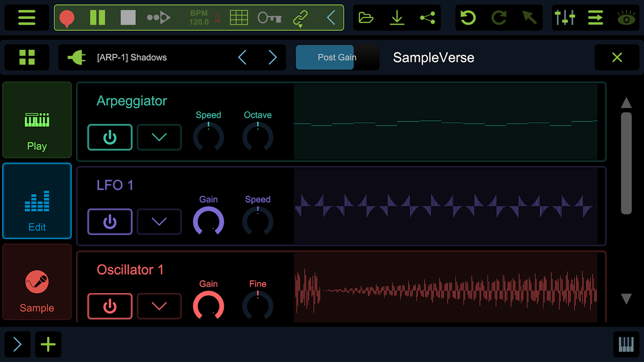Viewport: 644px width, 362px height.
Task: Show the piano keyboard at bottom right
Action: click(x=626, y=345)
